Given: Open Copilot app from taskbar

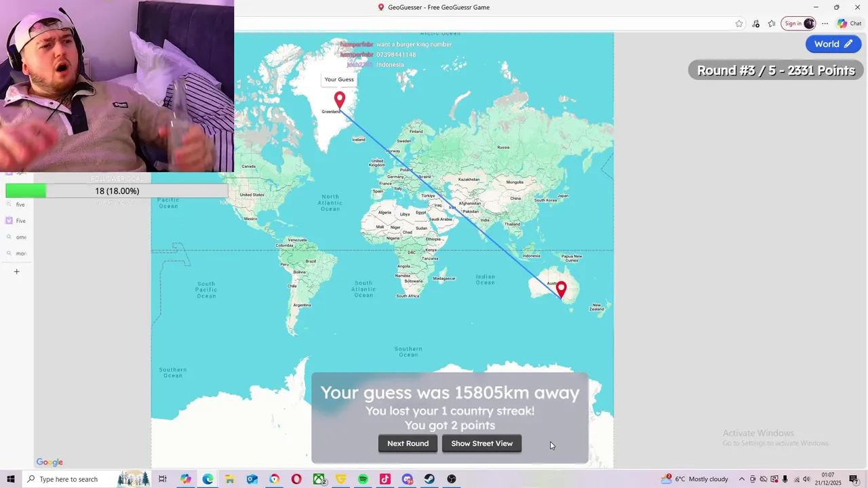Looking at the screenshot, I should point(185,479).
